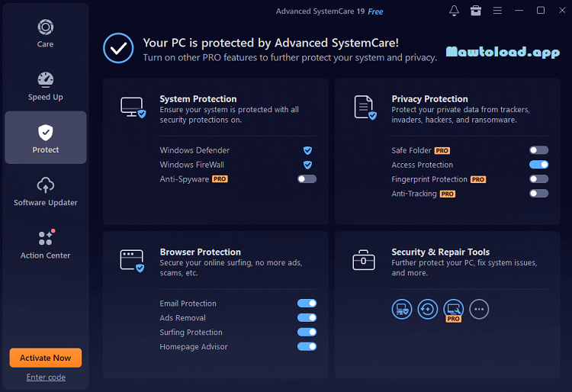The image size is (572, 392).
Task: Enable the Fingerprint Protection toggle
Action: (x=538, y=179)
